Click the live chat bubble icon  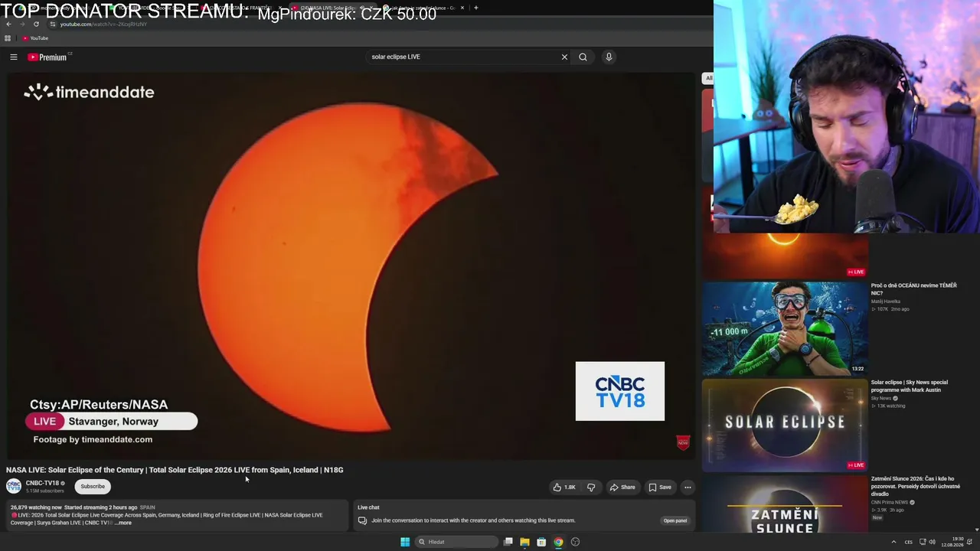click(362, 520)
